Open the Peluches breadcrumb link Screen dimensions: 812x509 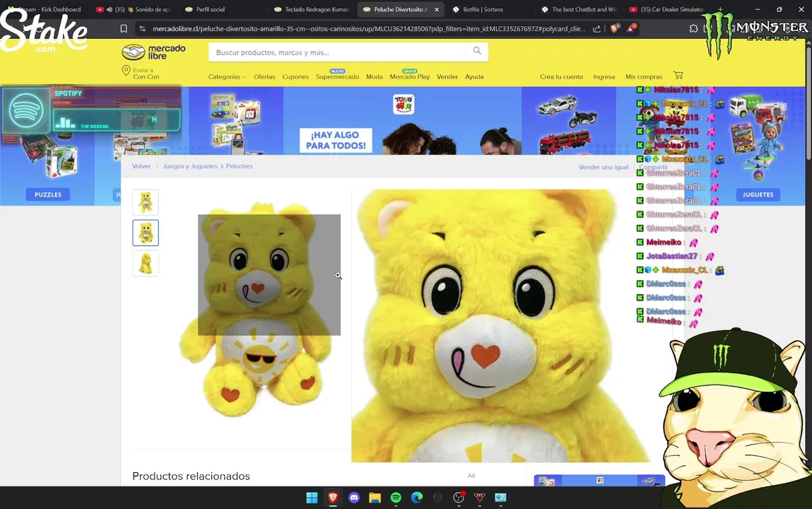coord(240,166)
